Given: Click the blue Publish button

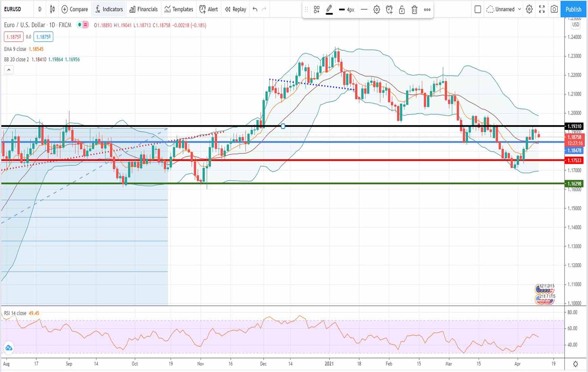Looking at the screenshot, I should [573, 9].
